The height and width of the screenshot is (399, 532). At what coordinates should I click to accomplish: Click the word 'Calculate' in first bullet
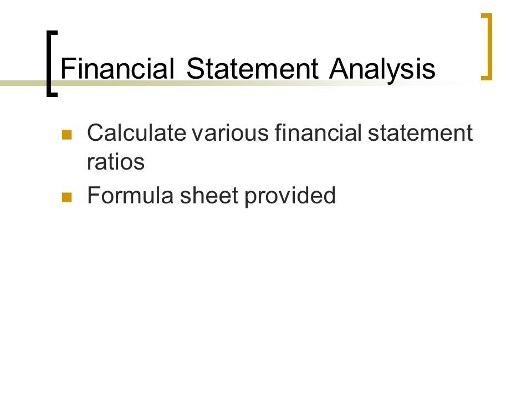[x=137, y=132]
